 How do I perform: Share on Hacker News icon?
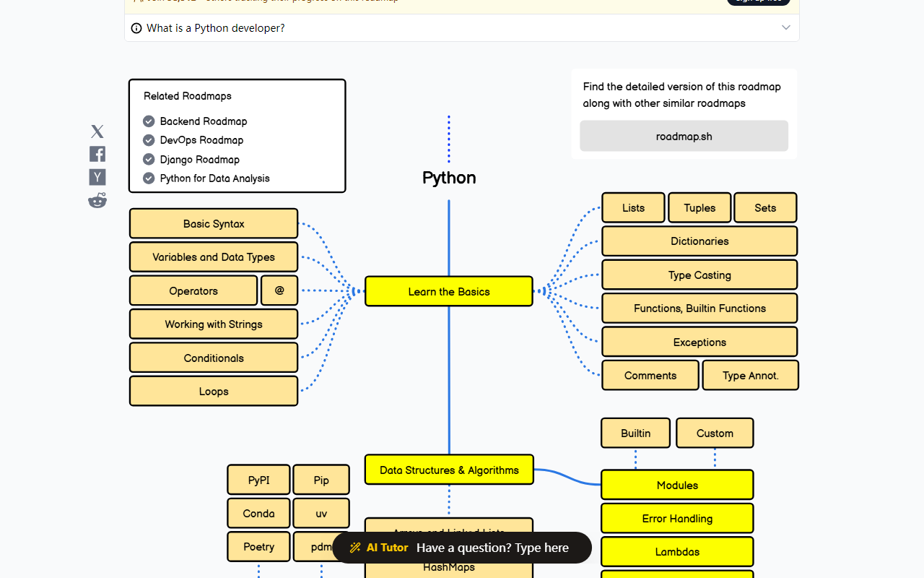[97, 177]
